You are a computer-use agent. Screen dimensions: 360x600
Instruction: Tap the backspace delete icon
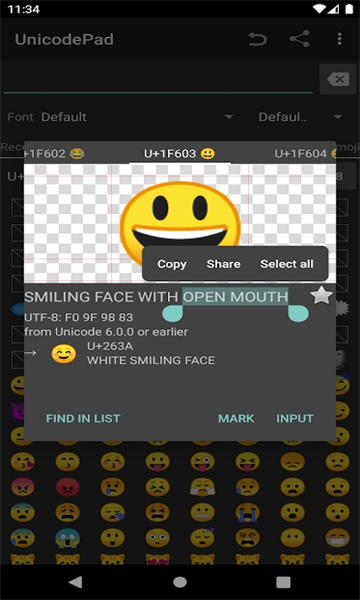338,80
